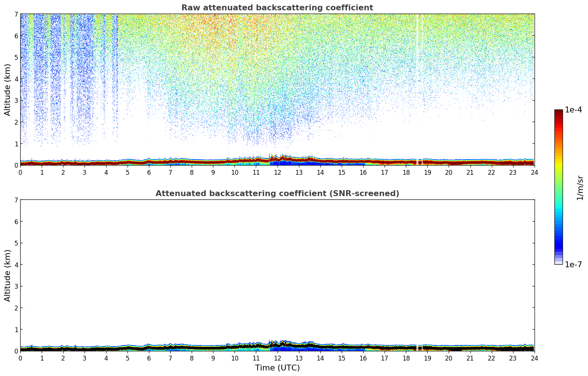This screenshot has height=376, width=588.
Task: Click time tick "15" under the raw plot
Action: (342, 172)
